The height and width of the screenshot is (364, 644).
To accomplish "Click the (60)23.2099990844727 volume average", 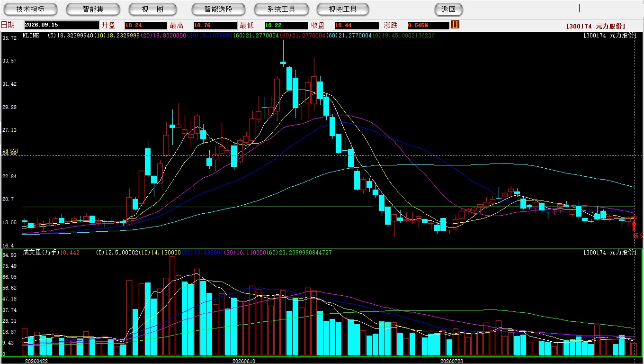I will click(299, 253).
